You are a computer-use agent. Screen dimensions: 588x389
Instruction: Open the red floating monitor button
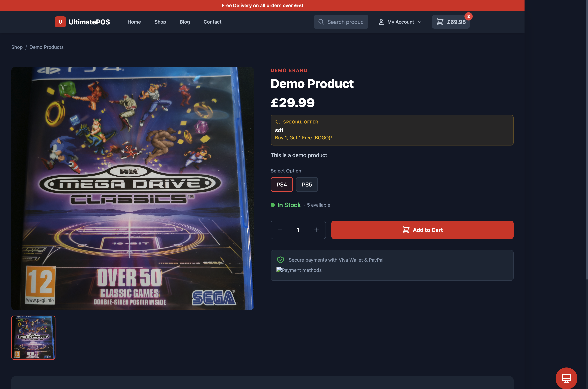[x=566, y=378]
